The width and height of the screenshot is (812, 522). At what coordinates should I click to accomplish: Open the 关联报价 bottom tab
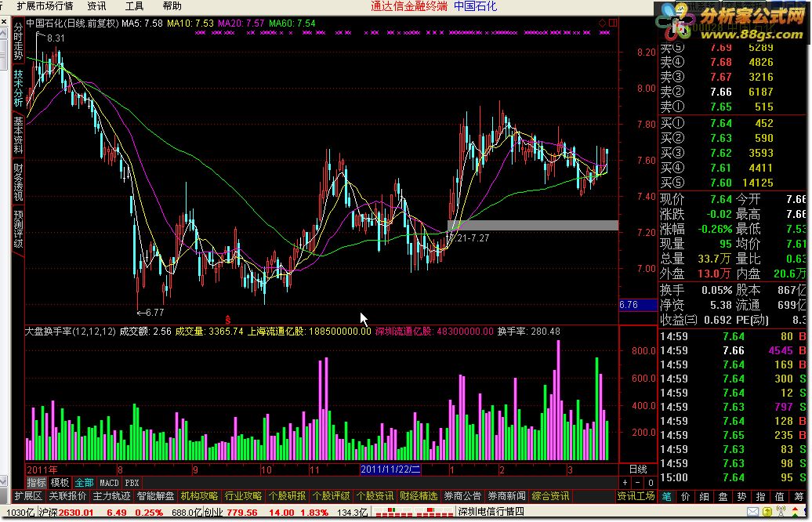tap(67, 496)
